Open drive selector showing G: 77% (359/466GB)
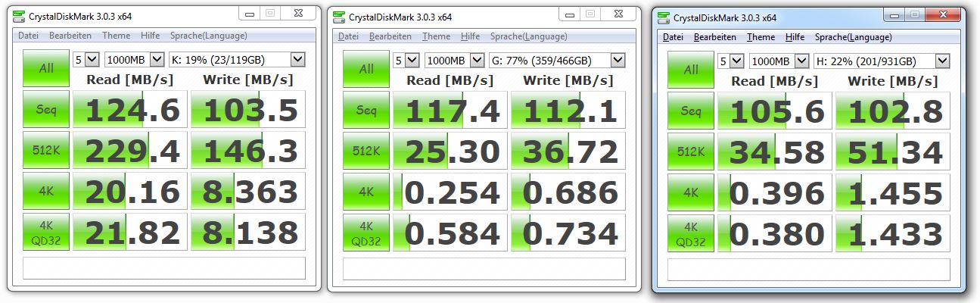980x303 pixels. tap(557, 60)
